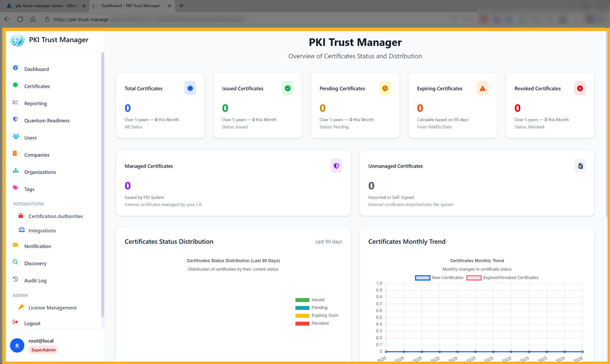Select the Certificates sidebar icon
The height and width of the screenshot is (364, 610).
click(16, 86)
